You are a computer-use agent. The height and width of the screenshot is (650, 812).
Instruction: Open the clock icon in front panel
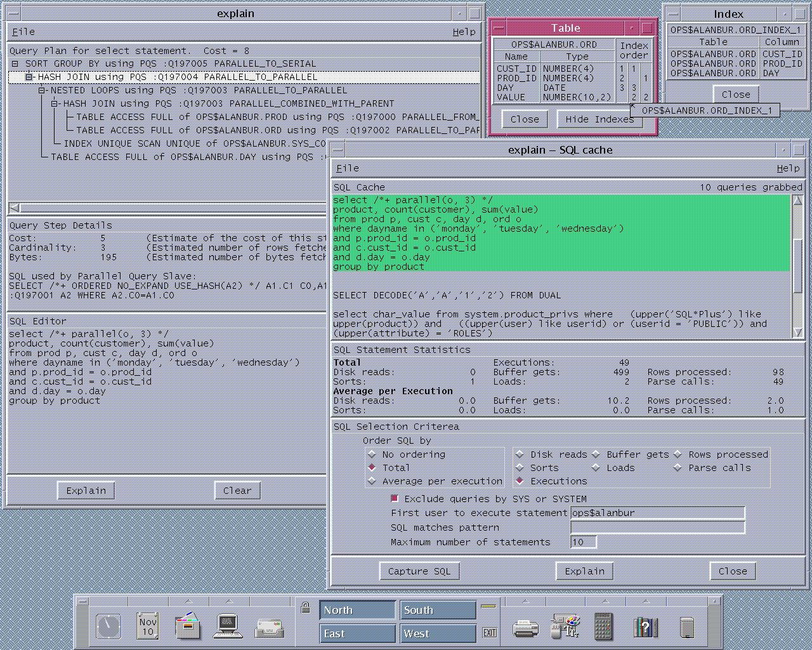(x=108, y=626)
